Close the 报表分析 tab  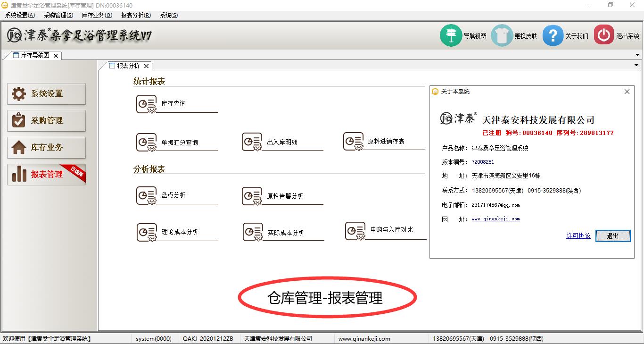pos(146,66)
